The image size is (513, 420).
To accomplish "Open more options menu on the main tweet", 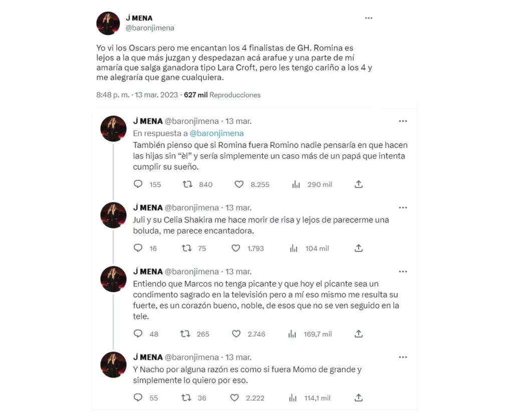I will (x=369, y=18).
